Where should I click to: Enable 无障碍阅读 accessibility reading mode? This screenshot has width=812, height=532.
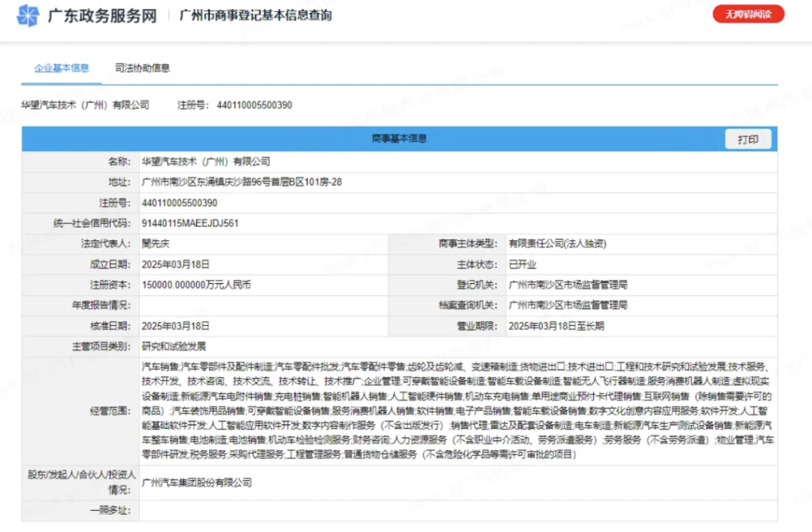(x=748, y=14)
